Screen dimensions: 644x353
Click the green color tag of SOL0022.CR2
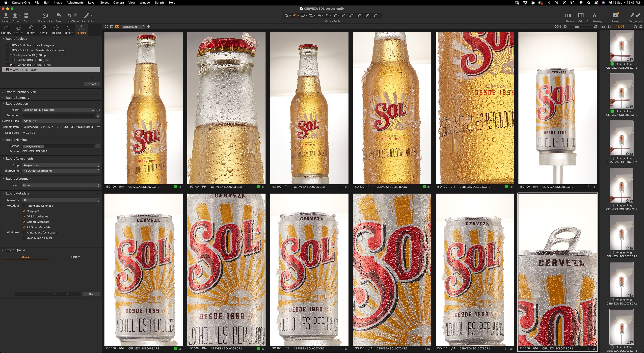(175, 187)
